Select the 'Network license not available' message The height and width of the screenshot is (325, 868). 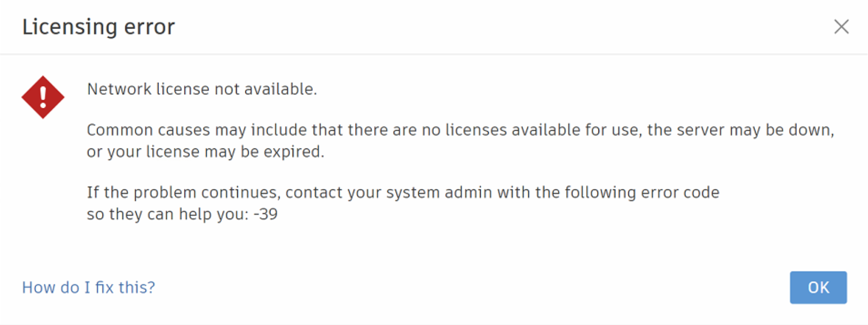pos(202,89)
